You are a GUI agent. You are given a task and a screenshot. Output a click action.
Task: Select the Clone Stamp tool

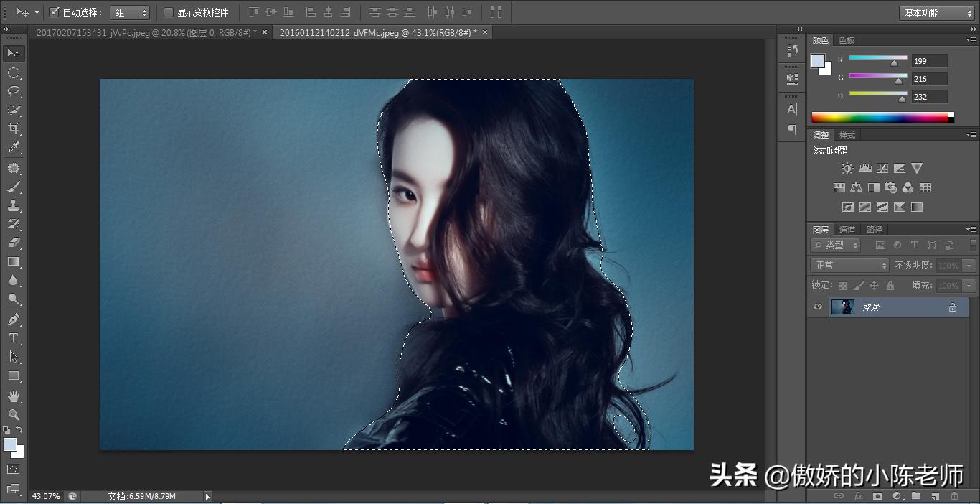pyautogui.click(x=14, y=203)
